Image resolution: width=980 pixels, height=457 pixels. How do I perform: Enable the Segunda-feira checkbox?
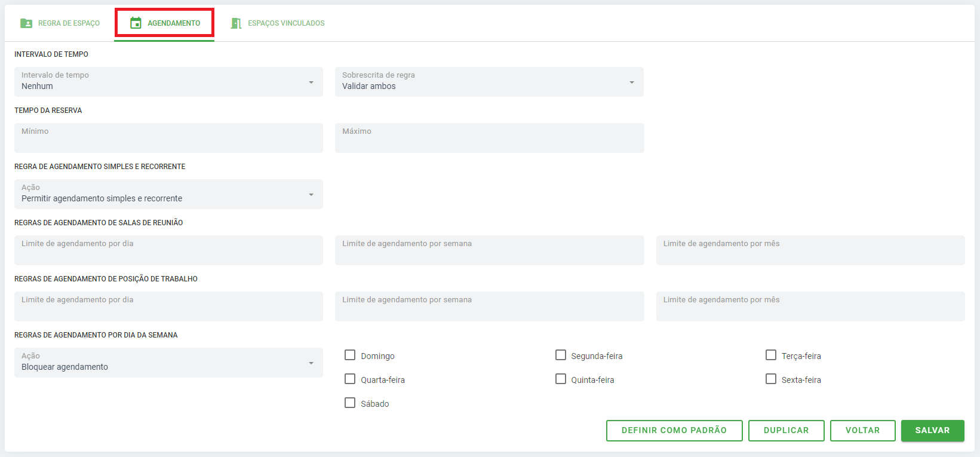coord(561,355)
